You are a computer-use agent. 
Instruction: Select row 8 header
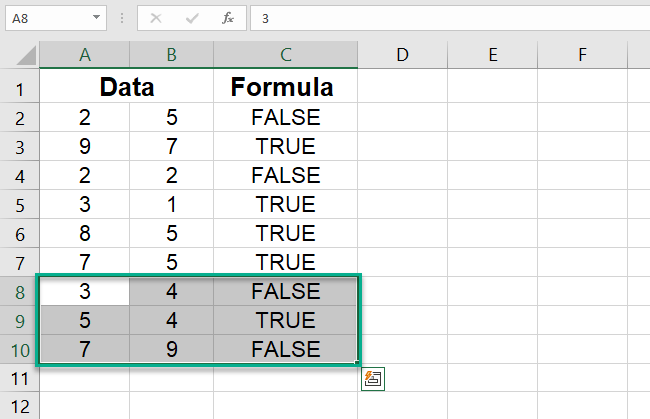point(20,292)
